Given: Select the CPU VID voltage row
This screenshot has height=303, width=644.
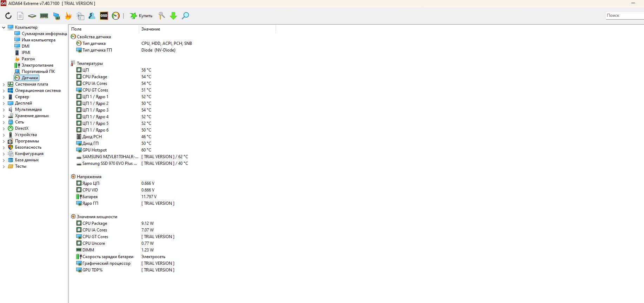Looking at the screenshot, I should click(x=90, y=190).
